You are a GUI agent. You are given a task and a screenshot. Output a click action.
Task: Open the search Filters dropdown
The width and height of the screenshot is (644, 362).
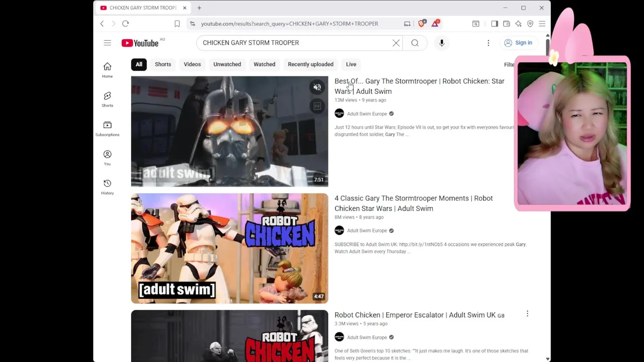509,64
